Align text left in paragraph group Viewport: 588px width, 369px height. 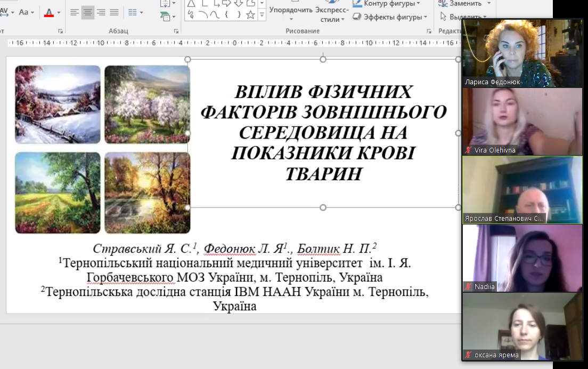75,12
